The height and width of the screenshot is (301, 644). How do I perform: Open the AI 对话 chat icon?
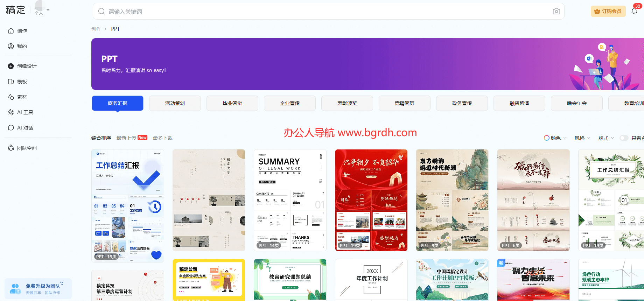coord(11,128)
